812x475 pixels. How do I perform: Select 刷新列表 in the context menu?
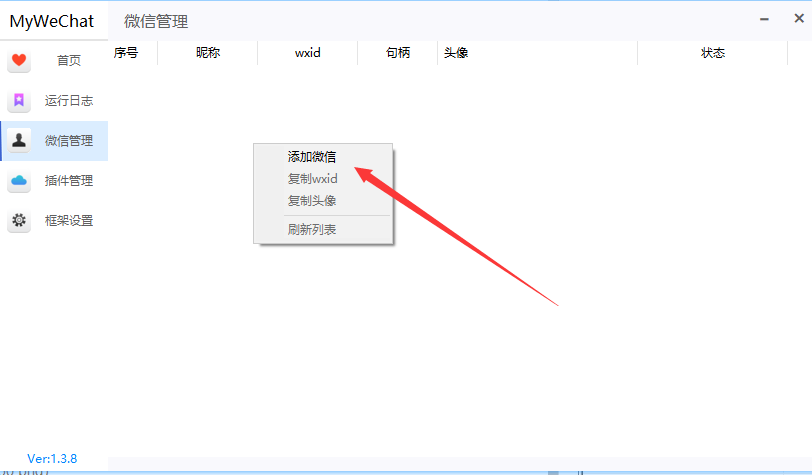(323, 229)
